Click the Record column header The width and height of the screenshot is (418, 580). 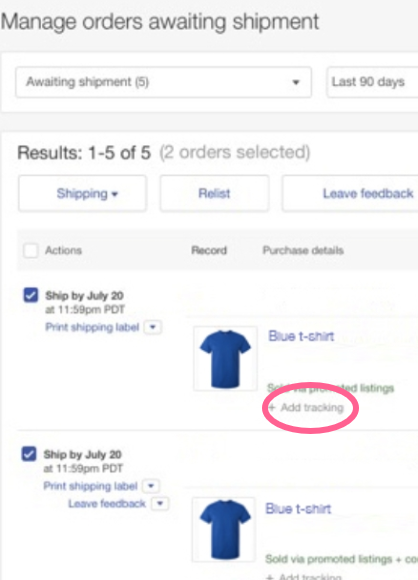(x=209, y=250)
